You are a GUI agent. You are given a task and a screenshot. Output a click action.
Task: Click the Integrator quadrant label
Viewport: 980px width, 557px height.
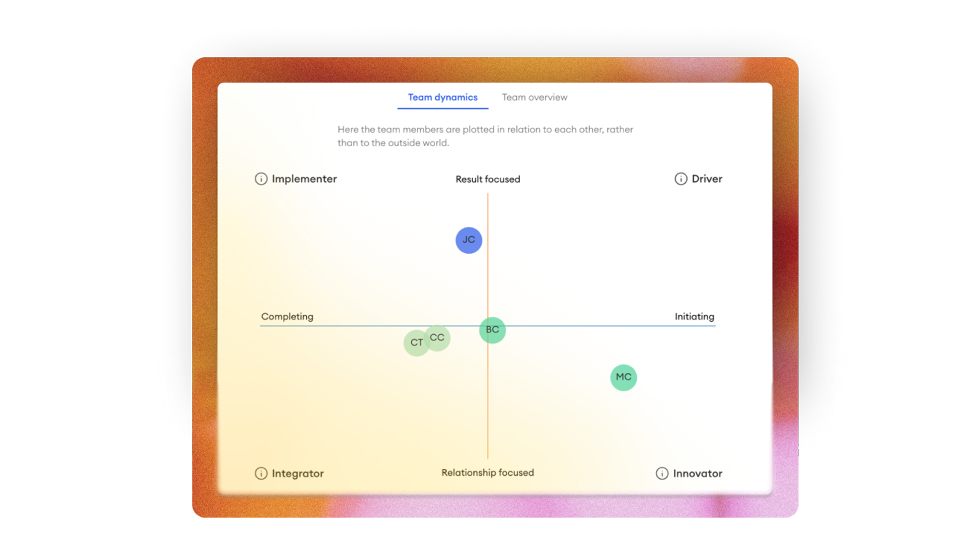[x=297, y=473]
